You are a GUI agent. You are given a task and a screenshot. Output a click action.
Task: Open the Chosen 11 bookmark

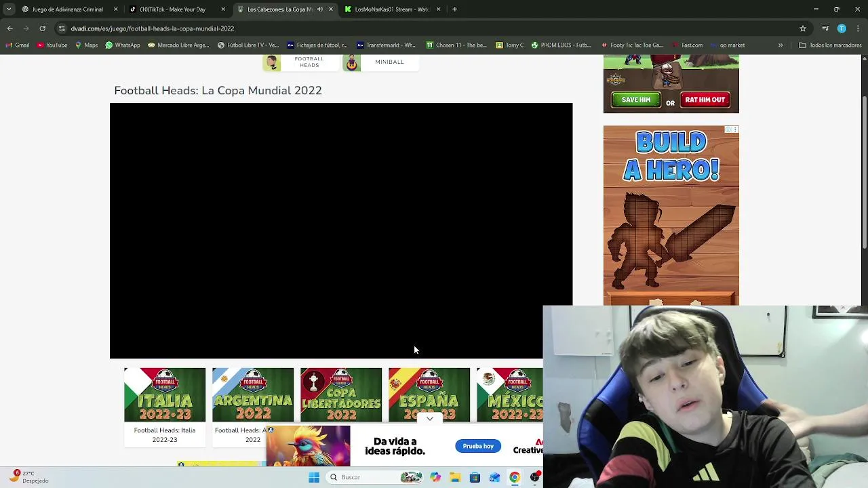point(456,45)
